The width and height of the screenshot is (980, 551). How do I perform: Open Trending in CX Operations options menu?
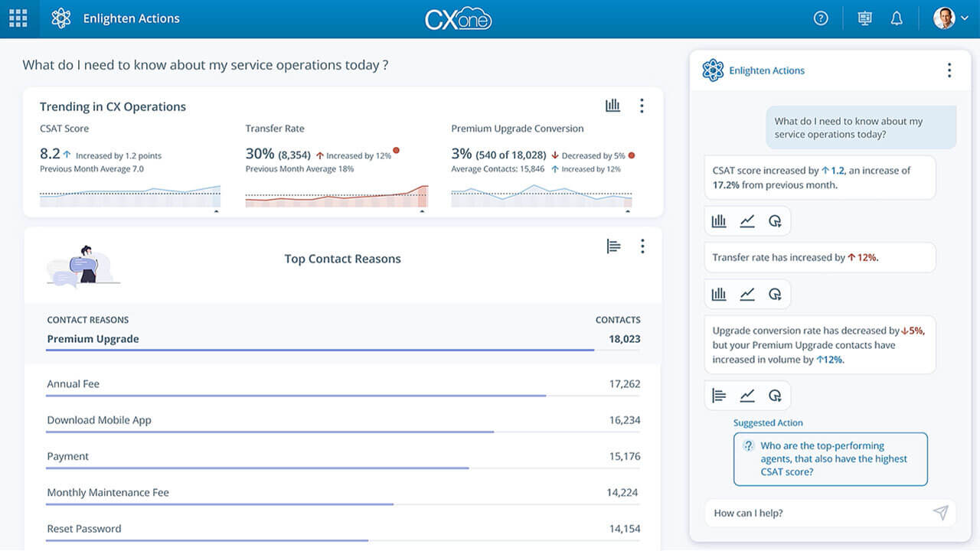click(x=642, y=106)
